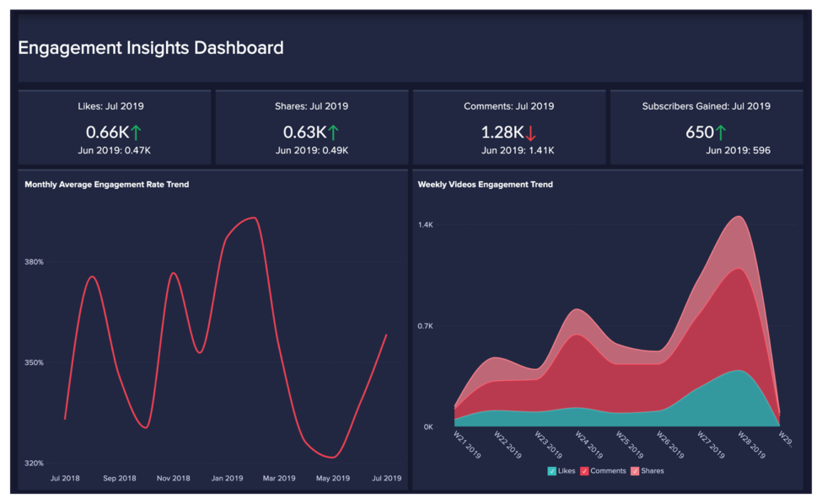Click the 1.4K y-axis label on weekly chart
The width and height of the screenshot is (822, 504).
click(x=426, y=225)
